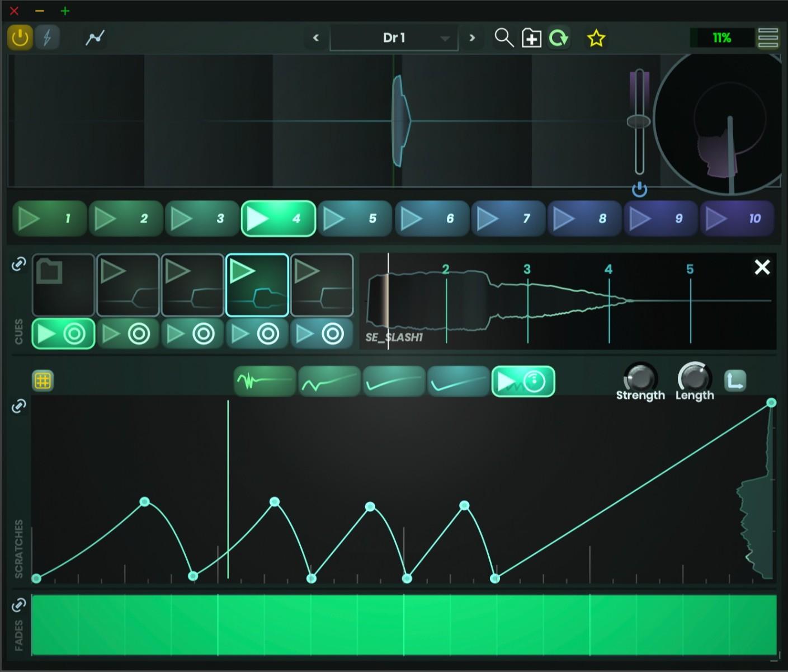Image resolution: width=788 pixels, height=672 pixels.
Task: Click the green refresh presets icon
Action: 558,38
